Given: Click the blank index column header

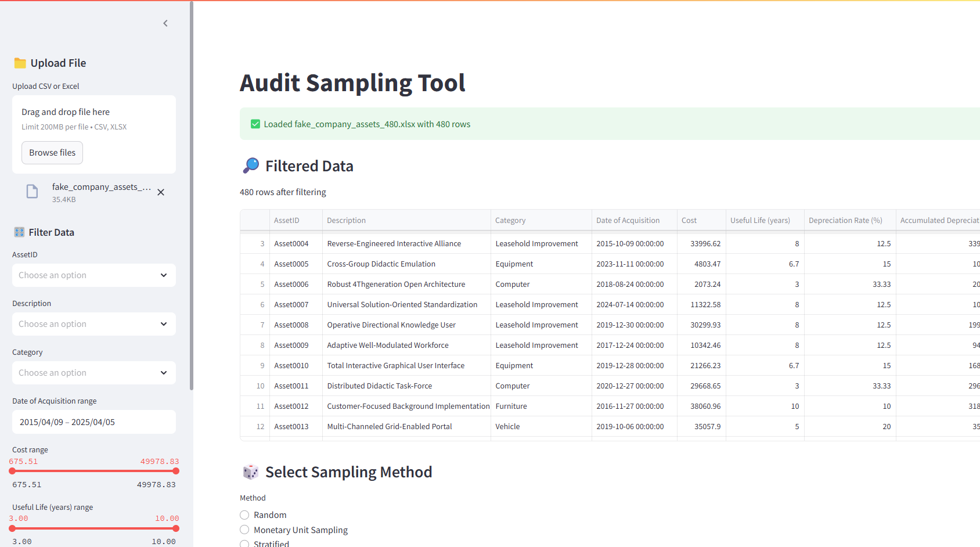Looking at the screenshot, I should (255, 220).
